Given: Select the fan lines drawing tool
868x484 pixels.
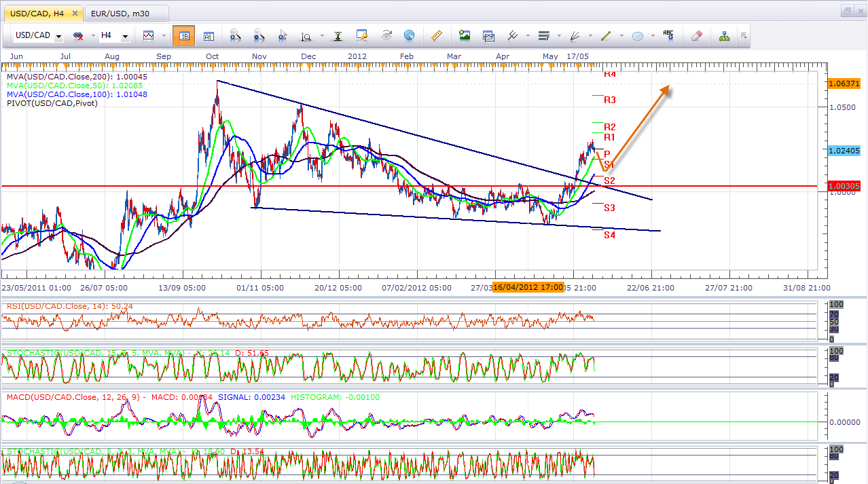Looking at the screenshot, I should (x=575, y=36).
